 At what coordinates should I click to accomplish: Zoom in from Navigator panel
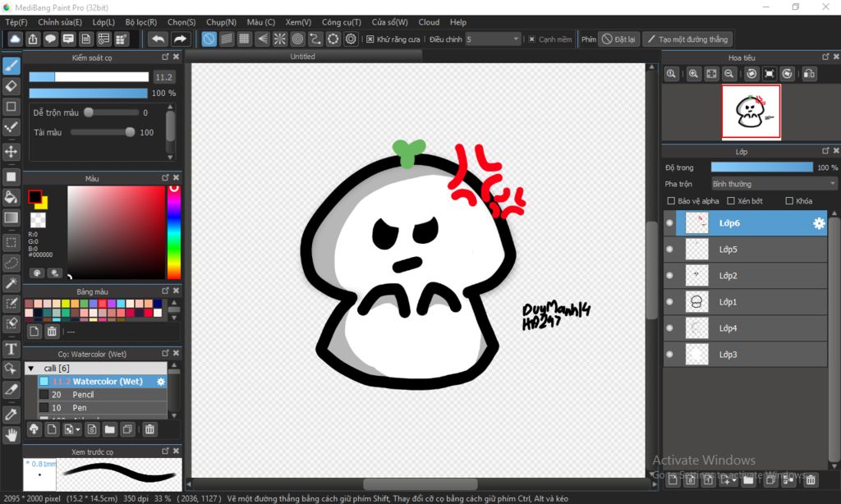point(693,74)
